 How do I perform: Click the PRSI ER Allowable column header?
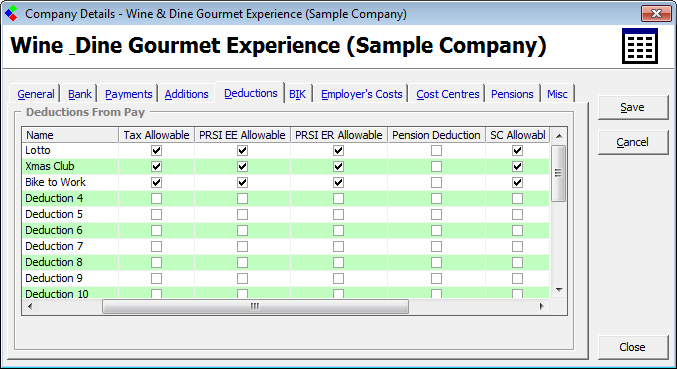tap(339, 135)
